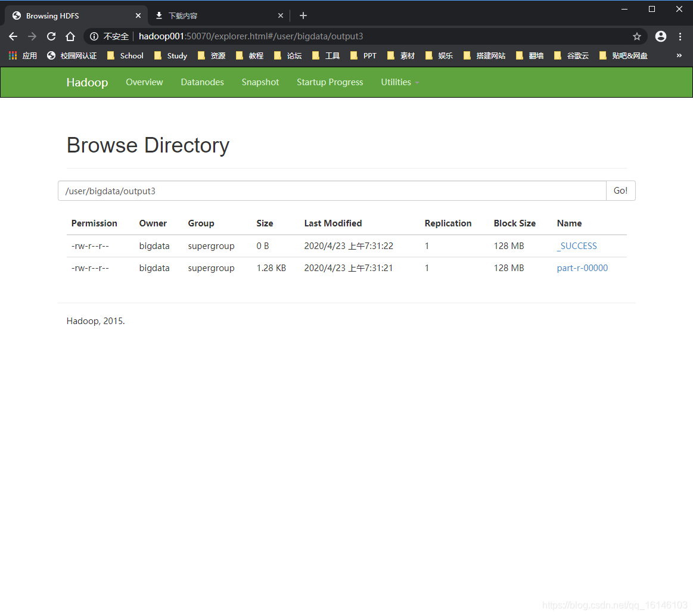Viewport: 693px width, 616px height.
Task: Open the Chrome profile avatar
Action: pos(661,36)
